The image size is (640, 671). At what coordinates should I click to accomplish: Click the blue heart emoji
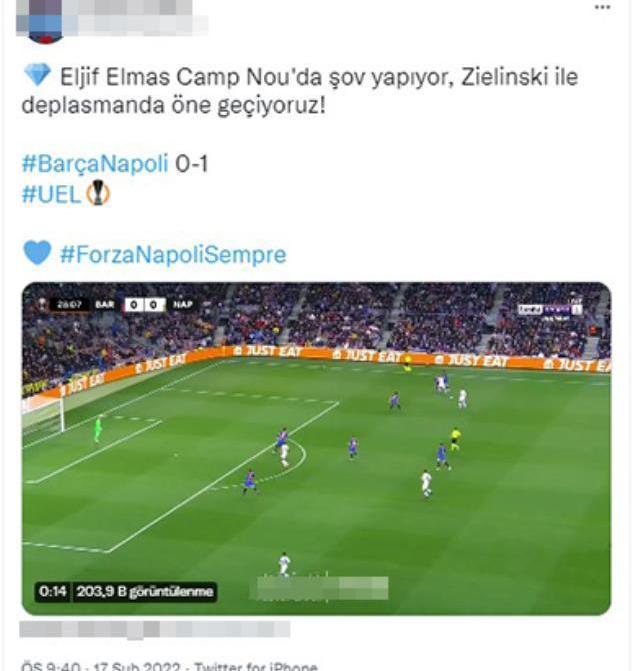(x=37, y=252)
